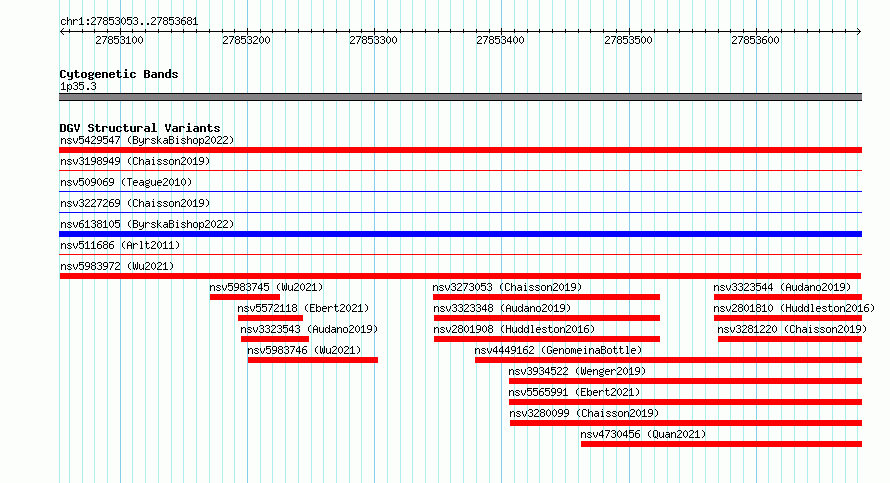
Task: Click ruler position 27853500
Action: point(628,40)
